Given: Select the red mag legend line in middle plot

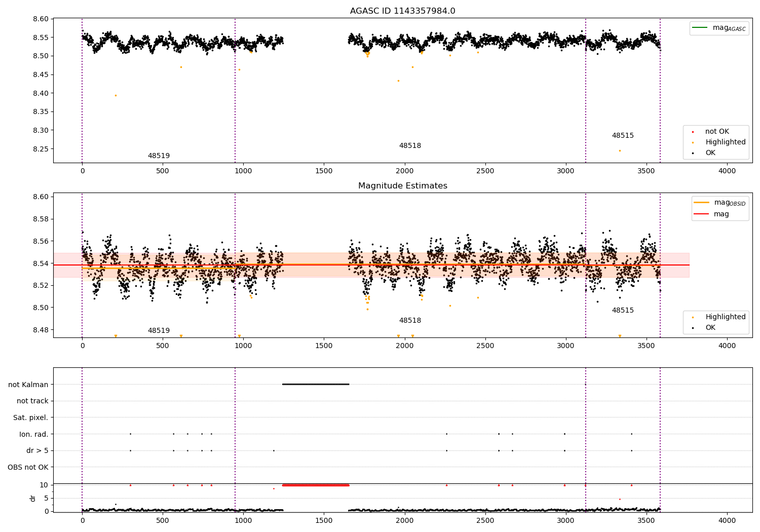Looking at the screenshot, I should tap(702, 214).
